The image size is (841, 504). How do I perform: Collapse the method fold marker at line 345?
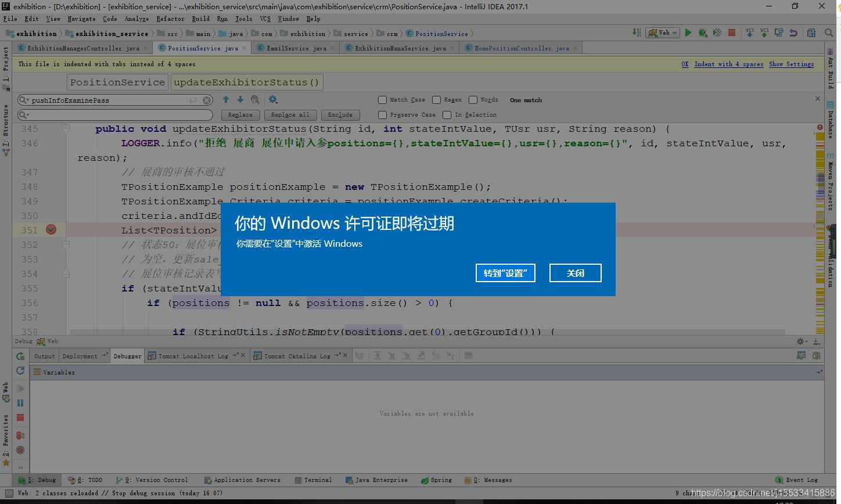coord(66,129)
